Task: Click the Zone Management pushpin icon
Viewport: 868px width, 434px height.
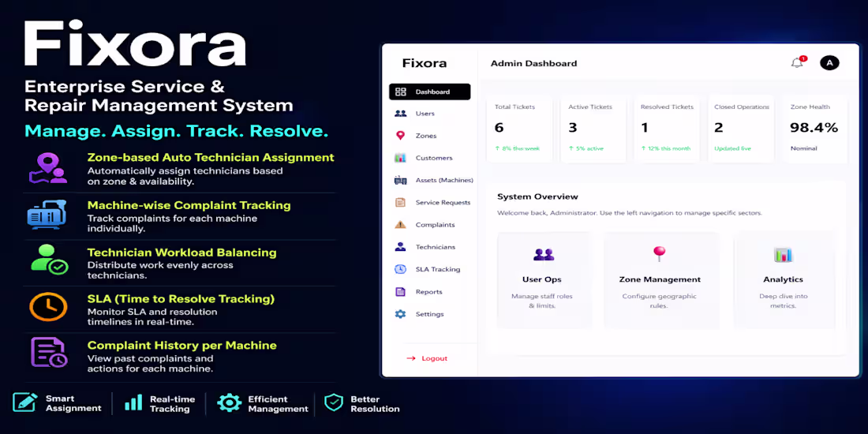Action: tap(659, 253)
